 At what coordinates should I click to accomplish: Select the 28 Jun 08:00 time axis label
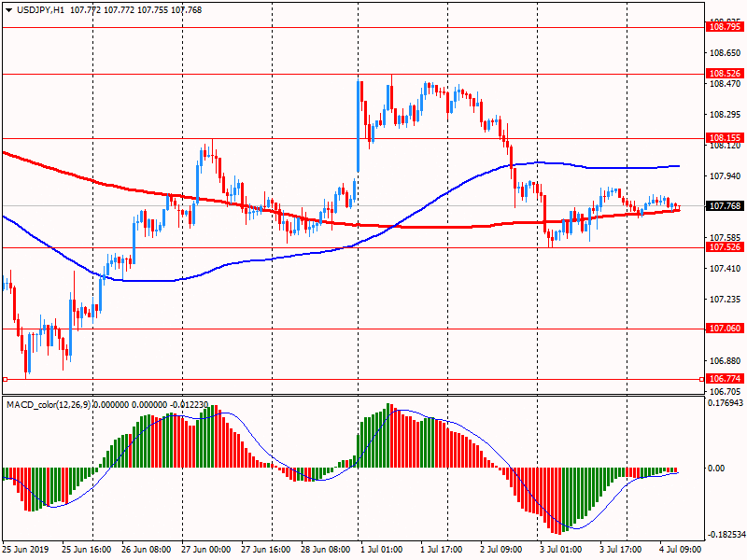325,550
